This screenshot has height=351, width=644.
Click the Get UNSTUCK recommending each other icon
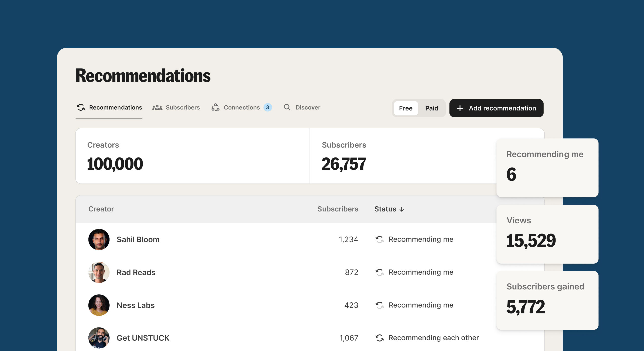[380, 338]
